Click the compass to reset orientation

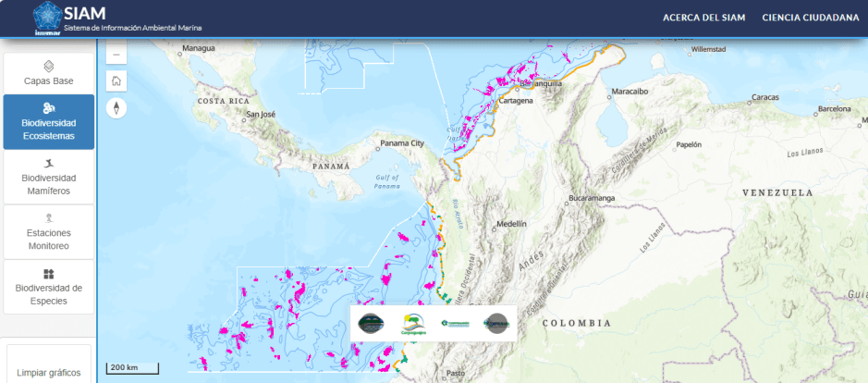point(116,108)
